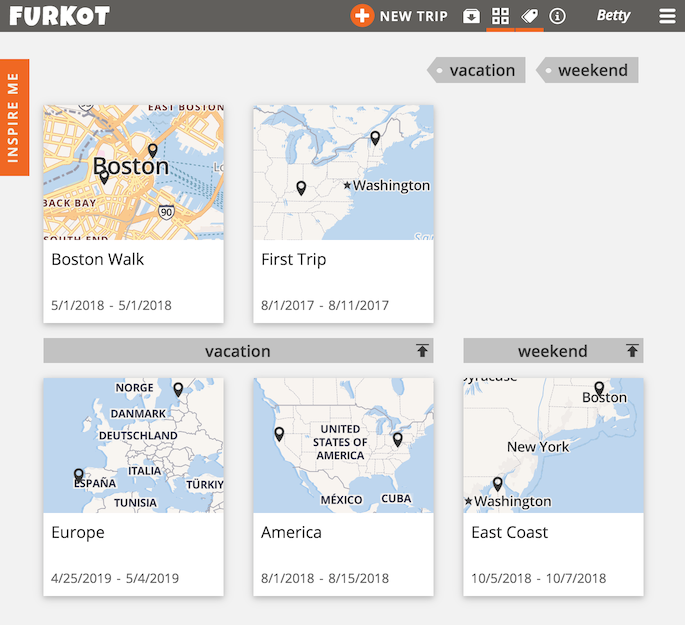The image size is (685, 625).
Task: Click the orange plus New Trip icon
Action: 362,16
